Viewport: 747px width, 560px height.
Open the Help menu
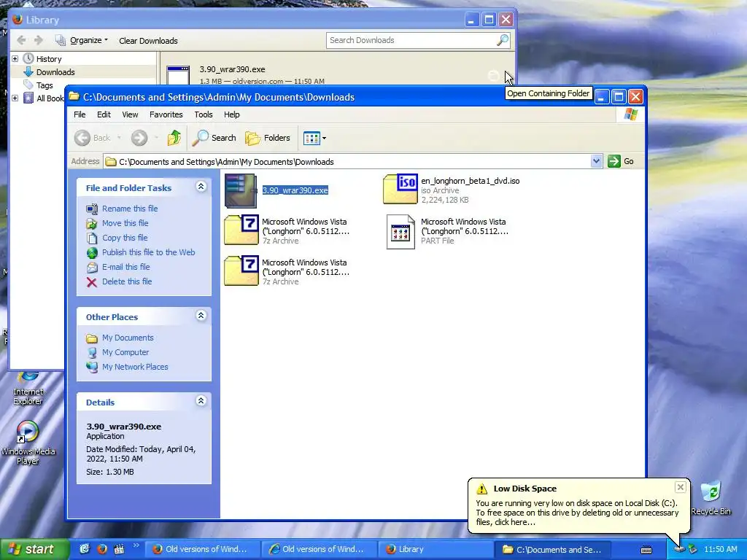pyautogui.click(x=231, y=114)
